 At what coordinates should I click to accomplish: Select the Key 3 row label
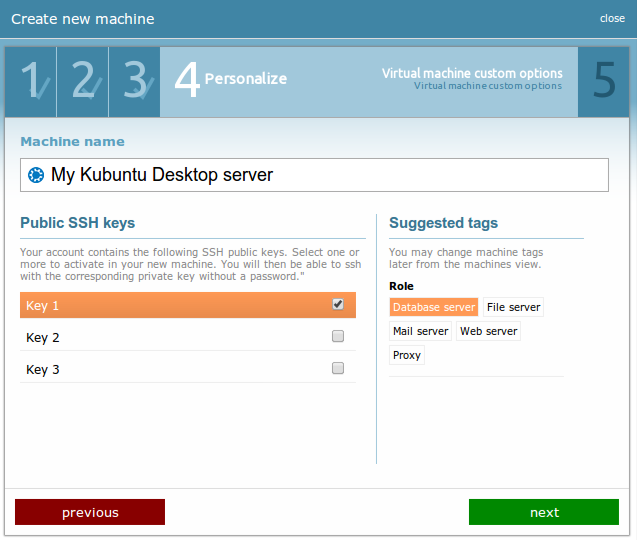pyautogui.click(x=43, y=370)
